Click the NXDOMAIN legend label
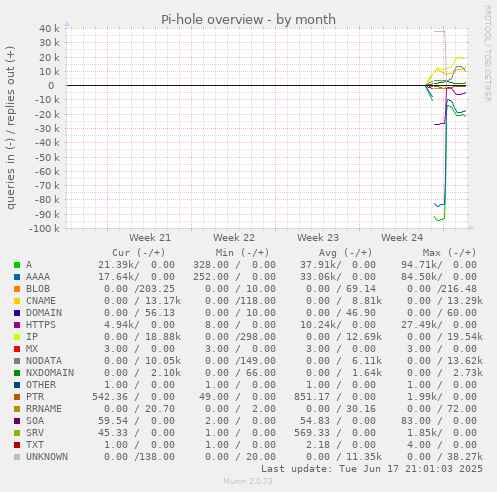Viewport: 497px width, 492px height. tap(50, 373)
